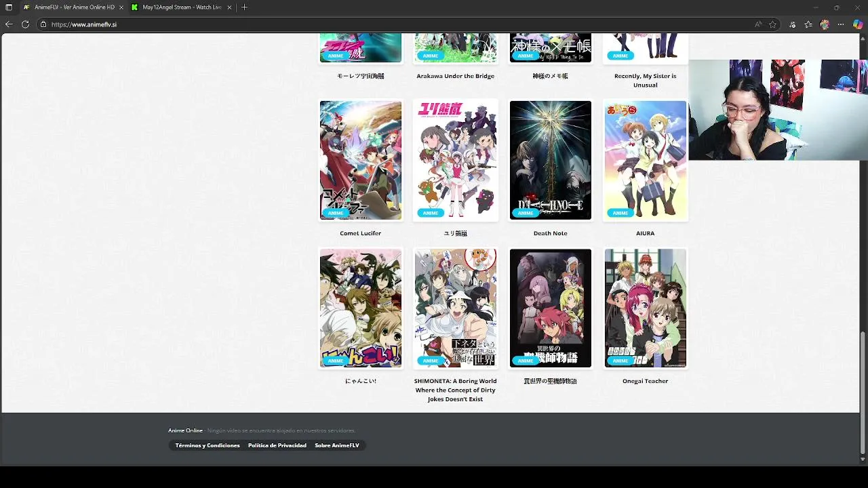The width and height of the screenshot is (868, 488).
Task: Click the 異世界の聖機師物語 title link
Action: click(x=551, y=381)
